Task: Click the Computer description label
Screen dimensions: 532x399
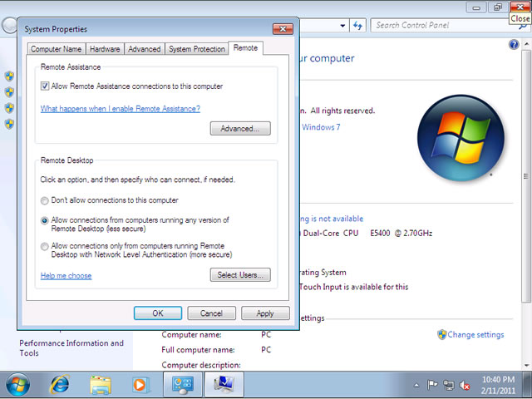Action: click(201, 365)
